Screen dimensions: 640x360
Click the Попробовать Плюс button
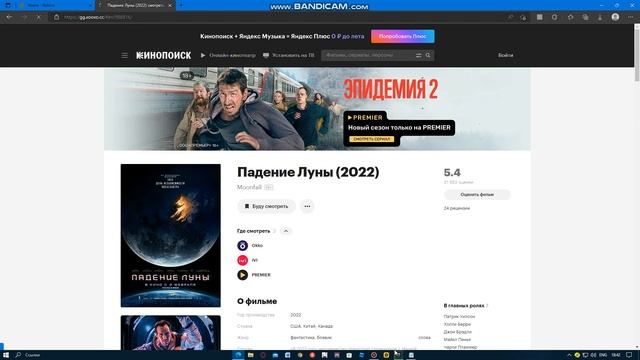[402, 36]
